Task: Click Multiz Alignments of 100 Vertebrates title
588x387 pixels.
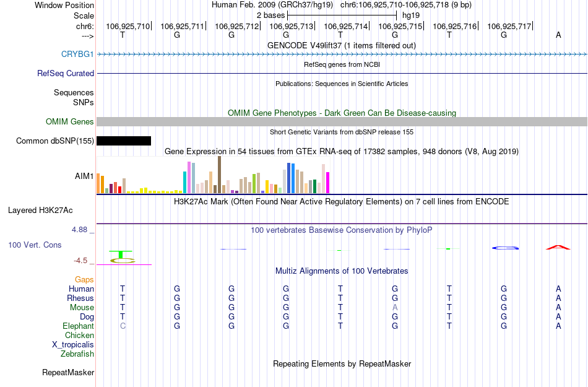Action: point(342,271)
